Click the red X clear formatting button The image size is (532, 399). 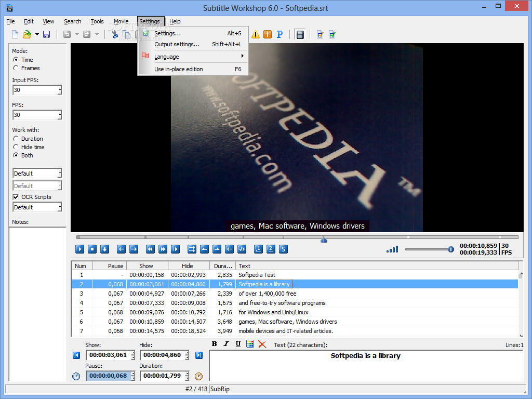click(262, 344)
